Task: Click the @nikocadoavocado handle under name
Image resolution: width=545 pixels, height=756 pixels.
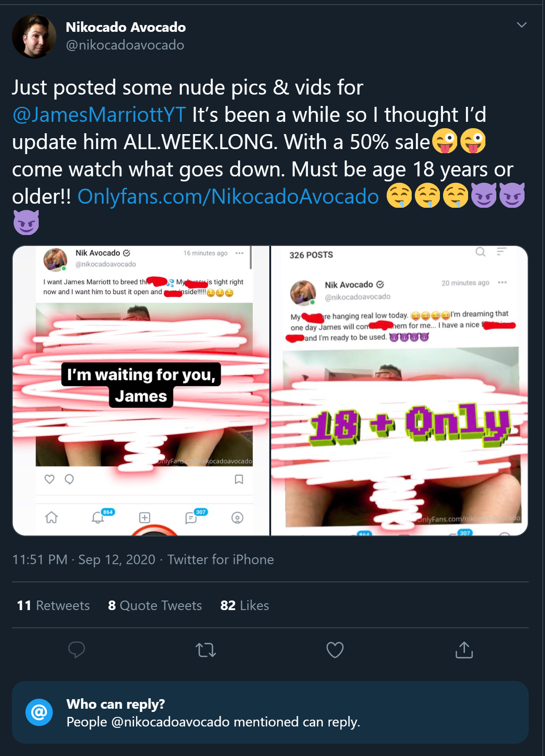Action: [125, 45]
